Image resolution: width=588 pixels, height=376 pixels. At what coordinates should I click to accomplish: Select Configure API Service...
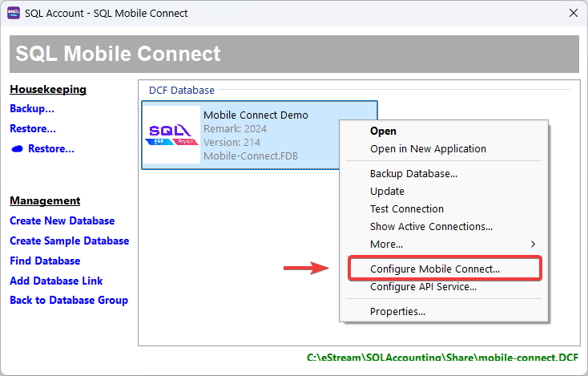click(423, 286)
